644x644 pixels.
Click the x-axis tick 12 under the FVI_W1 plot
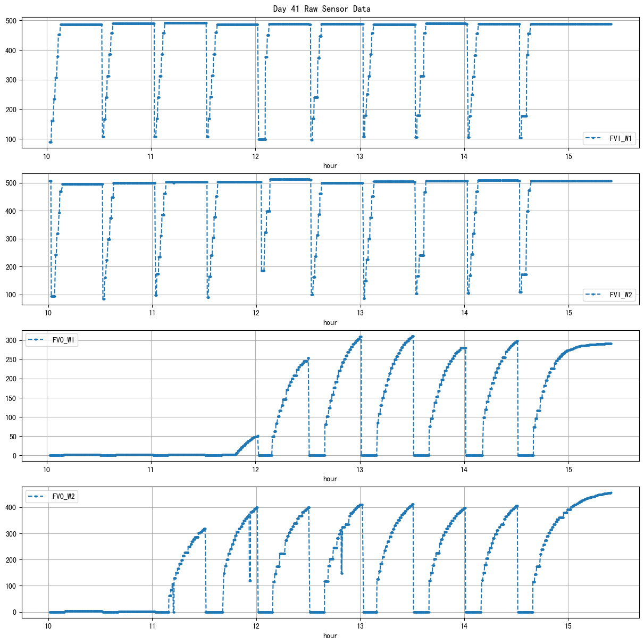[255, 156]
